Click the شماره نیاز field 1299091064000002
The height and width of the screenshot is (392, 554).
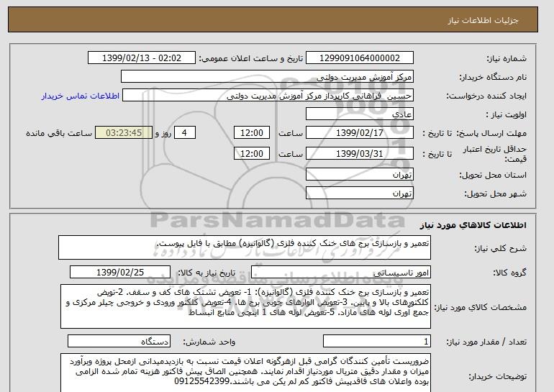pyautogui.click(x=359, y=58)
